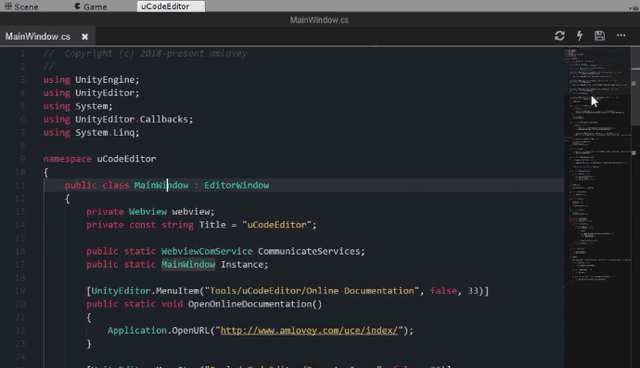Click 'MainWindow' class name on line 11
This screenshot has height=368, width=640.
click(162, 185)
